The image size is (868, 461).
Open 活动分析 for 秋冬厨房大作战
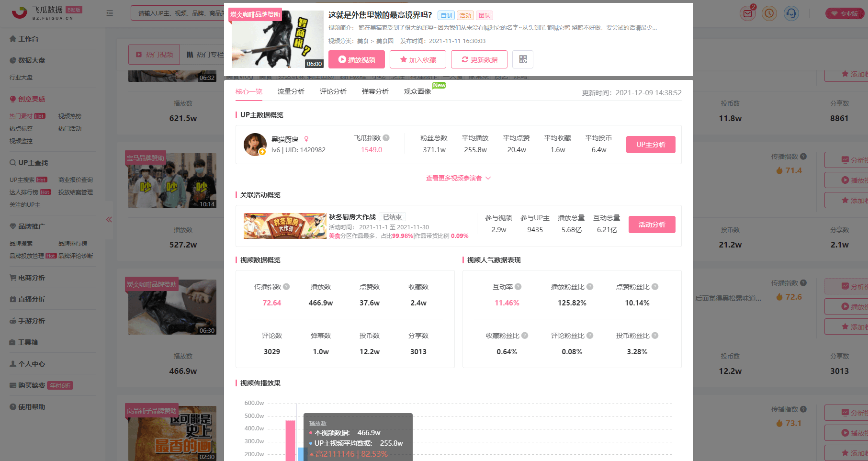click(x=652, y=225)
